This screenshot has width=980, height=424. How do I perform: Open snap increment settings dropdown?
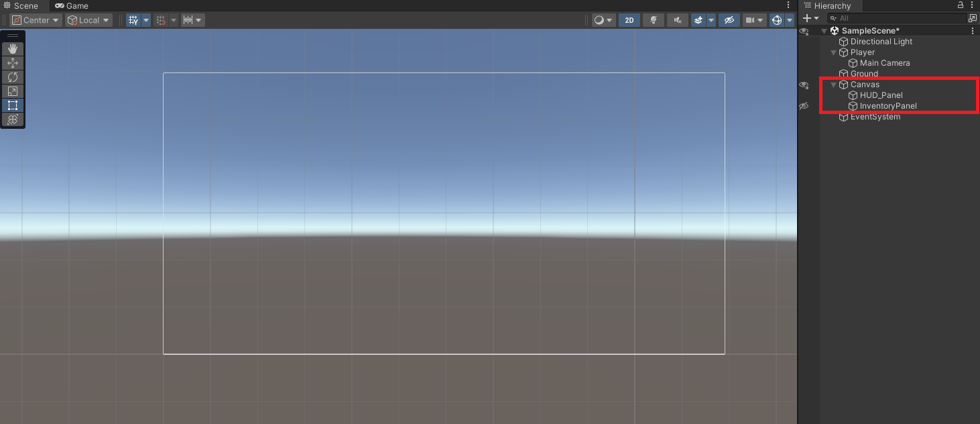tap(193, 20)
